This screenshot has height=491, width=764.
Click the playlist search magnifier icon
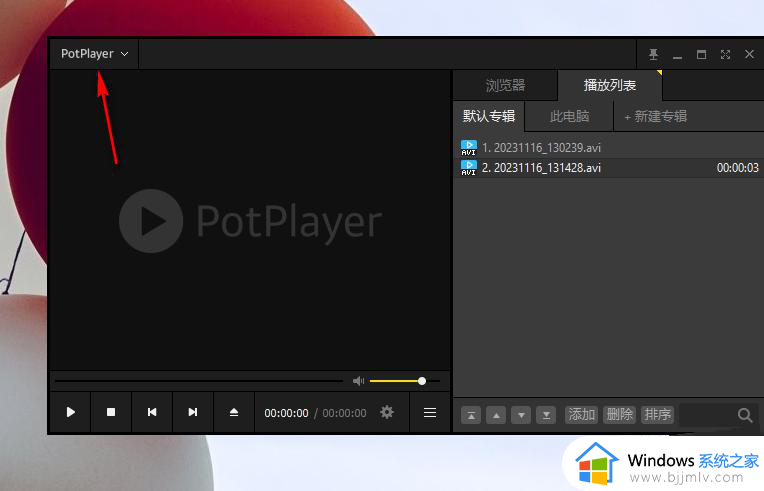745,415
